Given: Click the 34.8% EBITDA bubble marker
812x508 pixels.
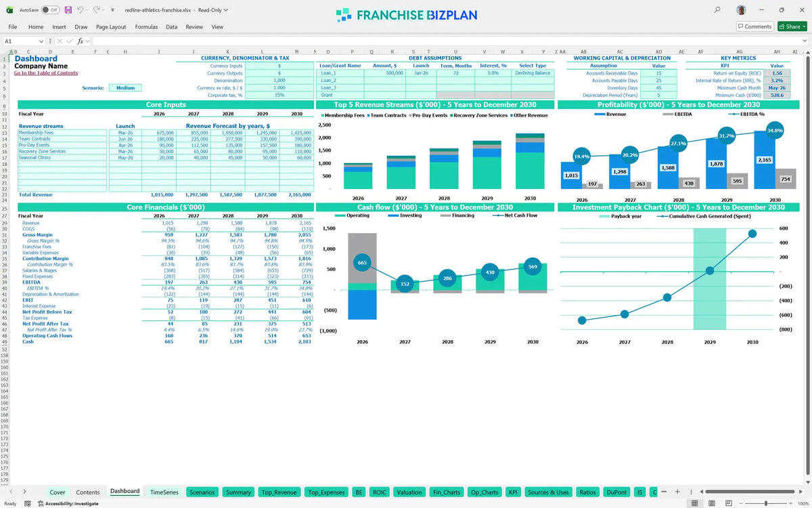Looking at the screenshot, I should click(775, 130).
